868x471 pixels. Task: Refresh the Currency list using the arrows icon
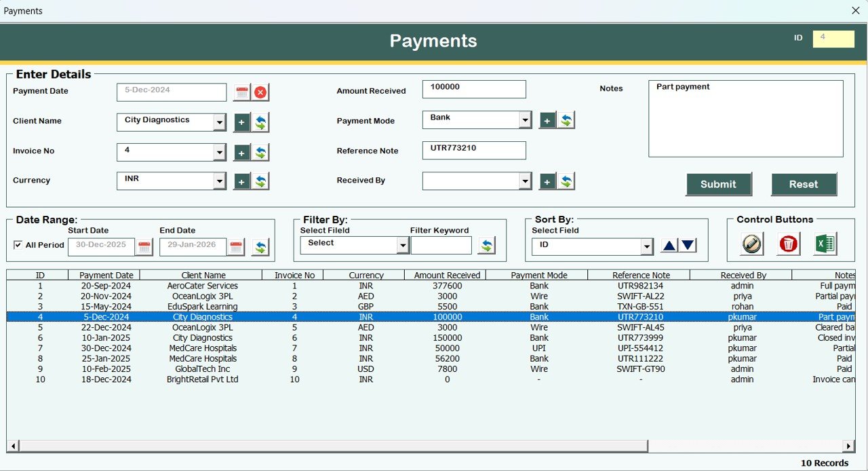click(260, 181)
